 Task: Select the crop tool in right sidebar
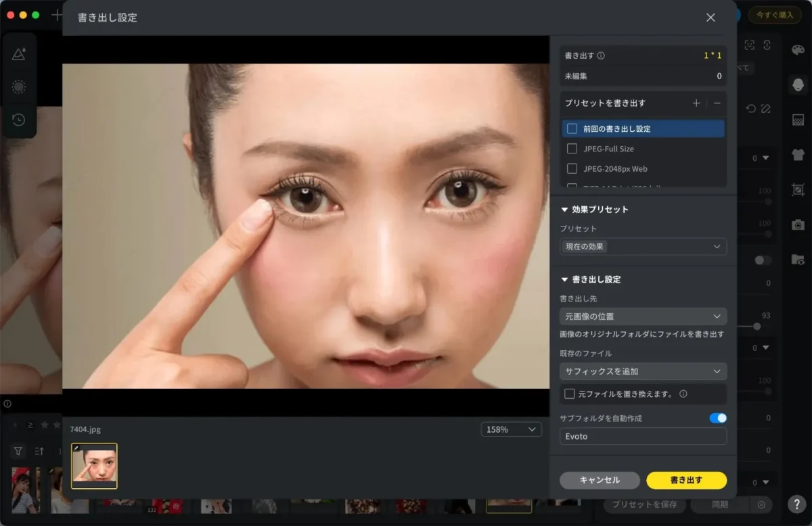(798, 189)
